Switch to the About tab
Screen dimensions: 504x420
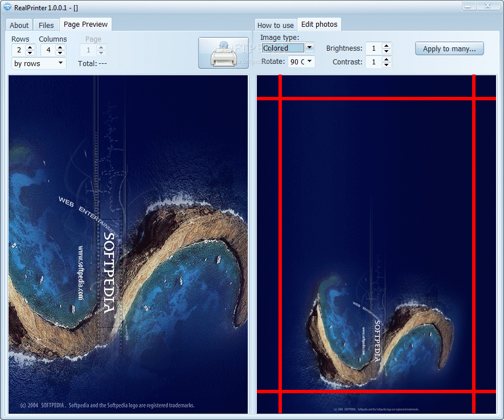pos(19,25)
